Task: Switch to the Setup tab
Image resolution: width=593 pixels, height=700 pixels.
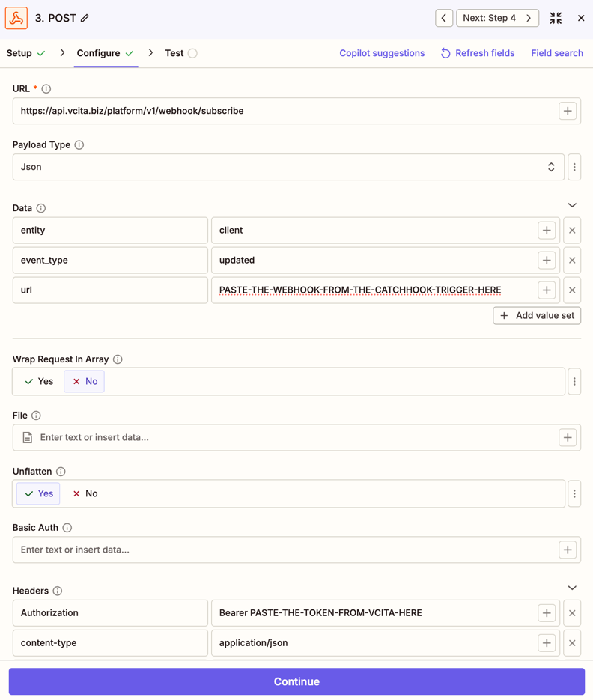Action: [25, 53]
